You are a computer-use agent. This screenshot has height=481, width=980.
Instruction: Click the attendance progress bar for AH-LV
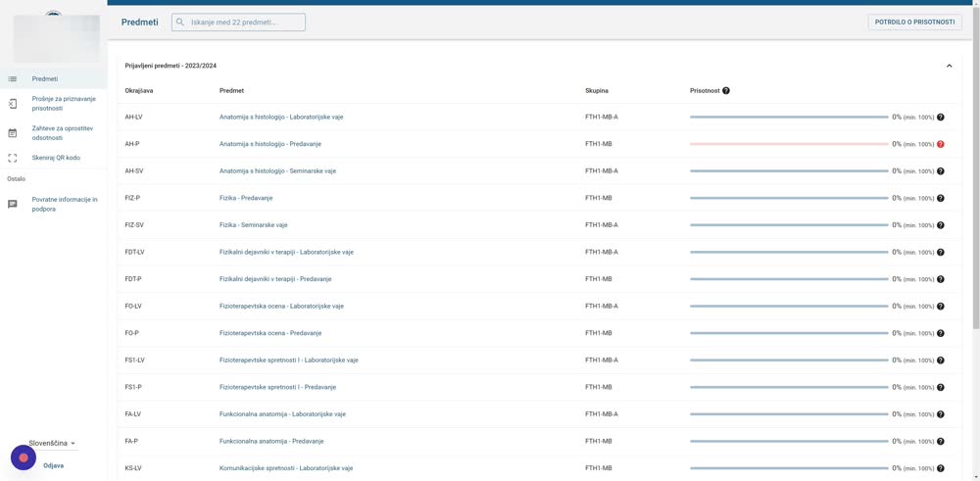coord(789,117)
